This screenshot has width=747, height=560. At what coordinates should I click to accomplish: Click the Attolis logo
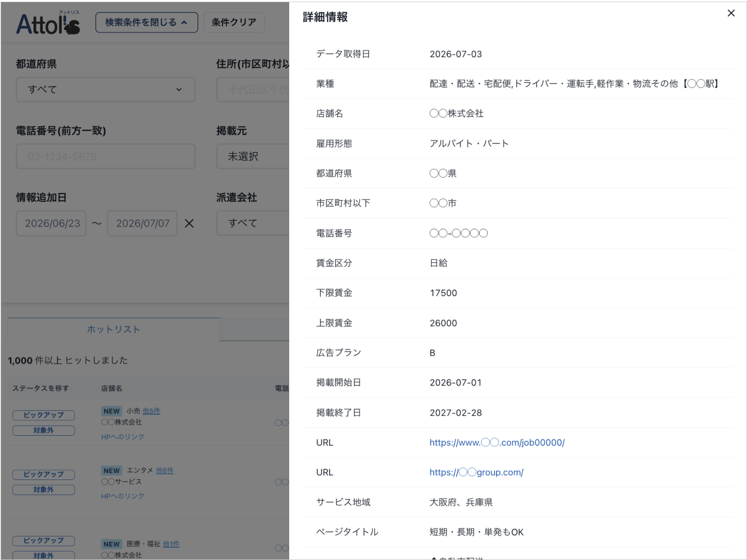[x=48, y=23]
